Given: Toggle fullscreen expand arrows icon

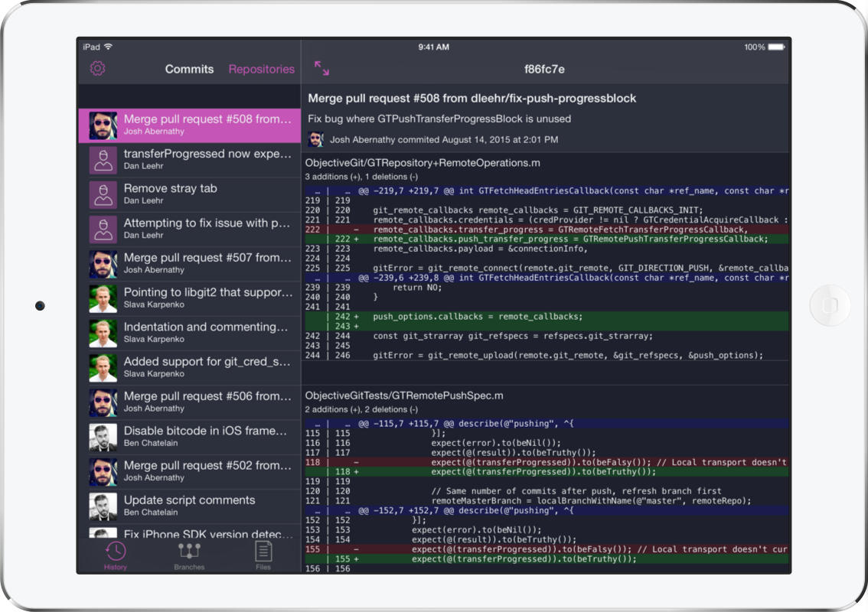Looking at the screenshot, I should (321, 69).
